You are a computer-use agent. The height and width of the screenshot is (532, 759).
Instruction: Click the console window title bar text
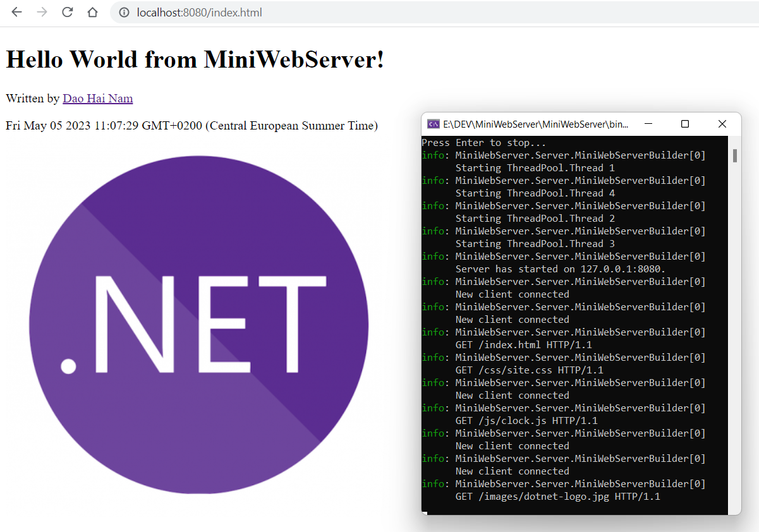536,124
